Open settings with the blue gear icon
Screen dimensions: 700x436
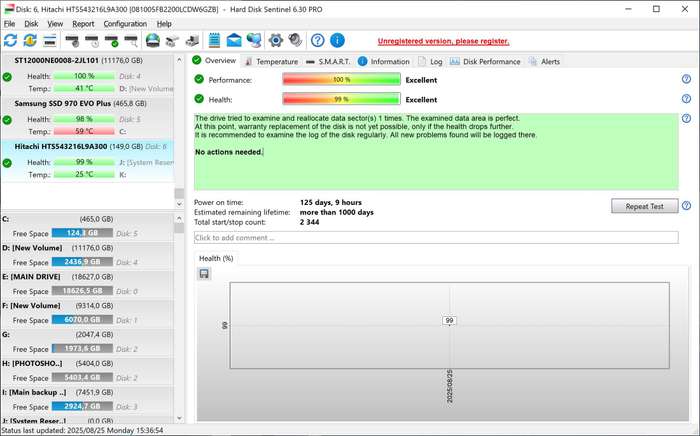[275, 40]
